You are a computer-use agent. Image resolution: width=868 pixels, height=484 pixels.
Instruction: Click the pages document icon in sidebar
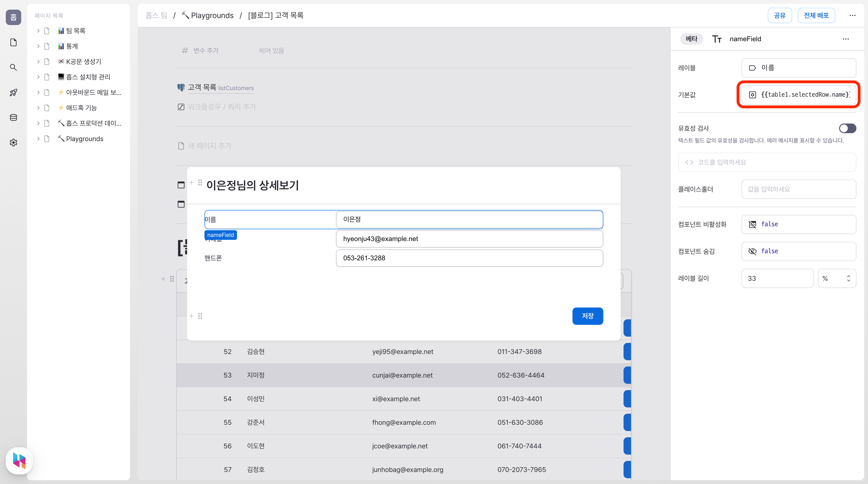(x=13, y=42)
